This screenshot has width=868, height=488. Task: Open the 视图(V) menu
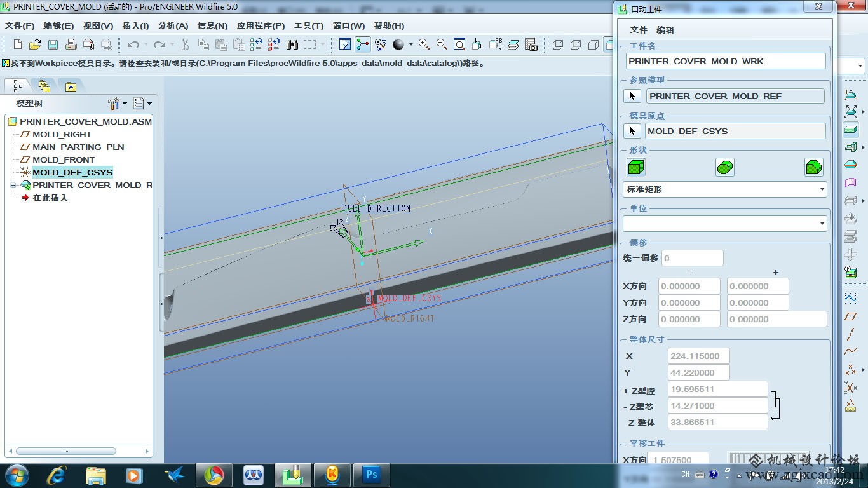point(98,25)
